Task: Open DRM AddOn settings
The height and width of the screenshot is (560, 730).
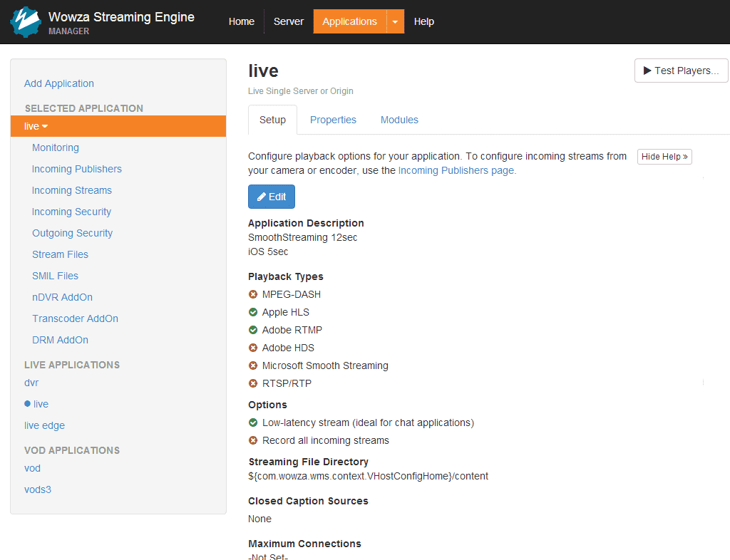Action: click(x=60, y=340)
